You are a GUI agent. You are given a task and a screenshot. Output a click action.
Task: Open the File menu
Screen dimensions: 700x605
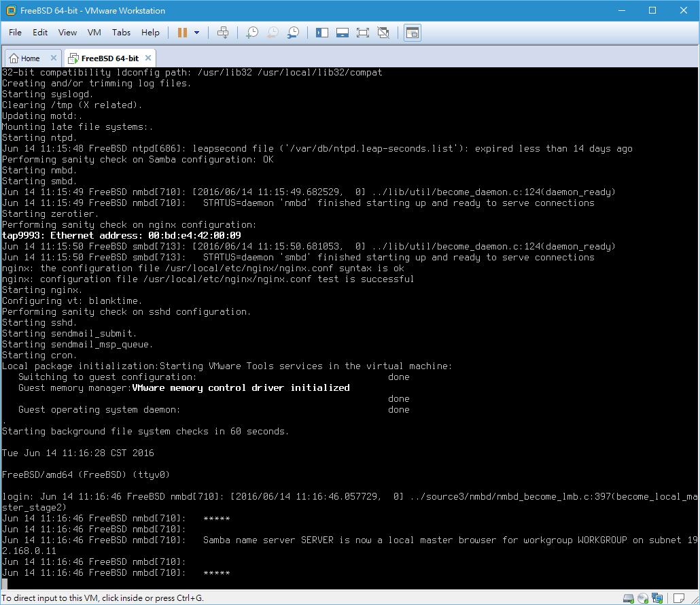[15, 33]
